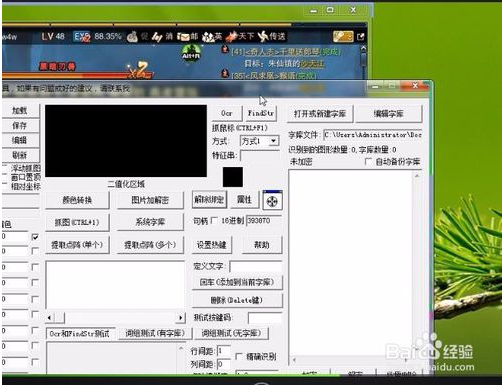502x386 pixels.
Task: Open the 方式1 dropdown
Action: [x=273, y=141]
